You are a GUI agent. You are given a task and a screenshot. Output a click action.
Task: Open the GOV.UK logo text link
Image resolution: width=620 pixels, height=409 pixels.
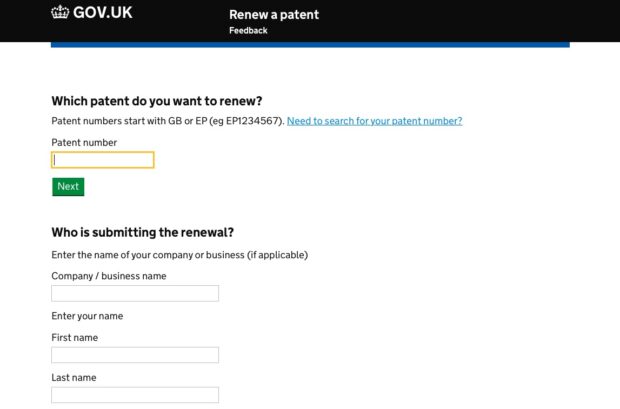[102, 13]
